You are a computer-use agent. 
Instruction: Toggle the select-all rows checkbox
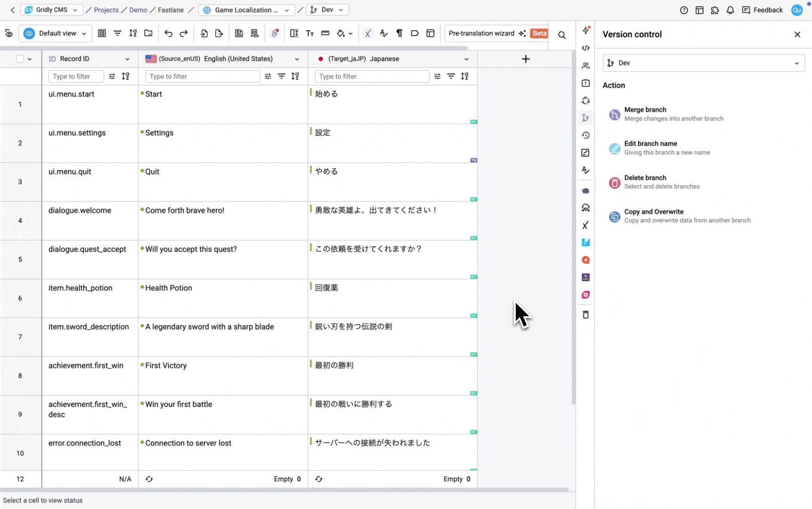point(20,59)
